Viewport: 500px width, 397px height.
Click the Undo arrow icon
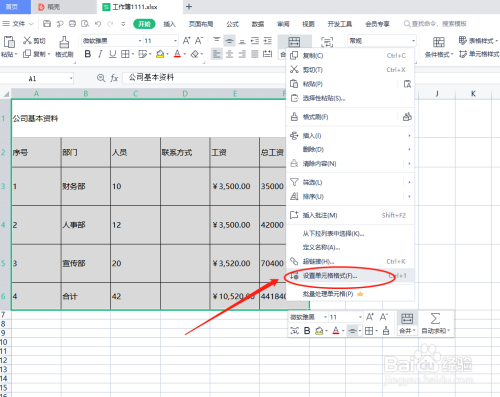pyautogui.click(x=98, y=24)
